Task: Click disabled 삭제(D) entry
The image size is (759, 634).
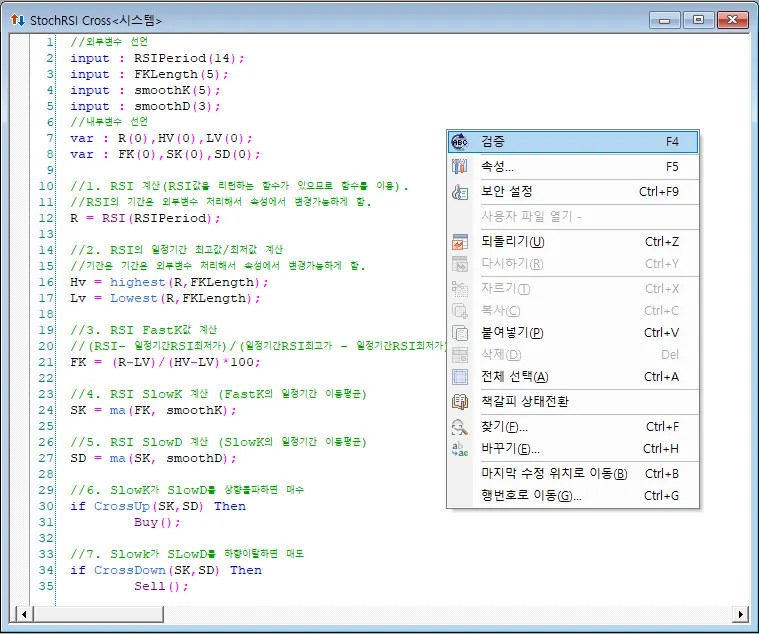Action: click(573, 355)
